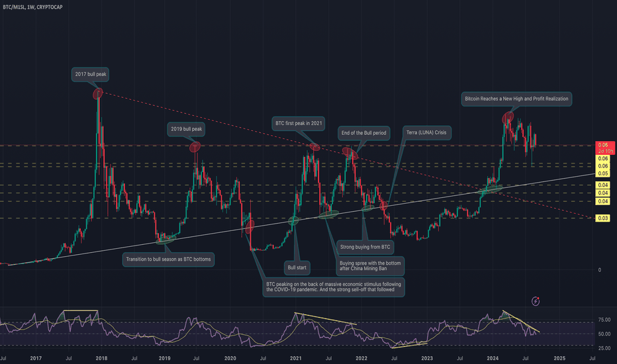Select green ellipse at the late-2018 bottom
Screen dimensions: 617x364
pos(166,240)
